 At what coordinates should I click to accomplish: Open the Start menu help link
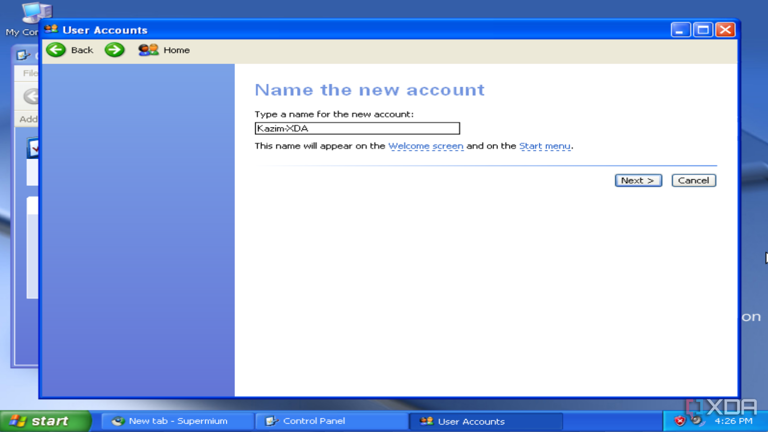point(545,146)
